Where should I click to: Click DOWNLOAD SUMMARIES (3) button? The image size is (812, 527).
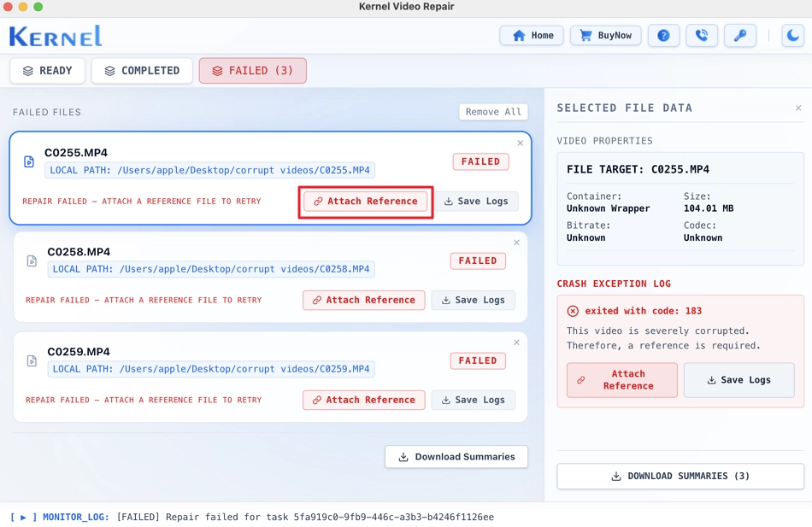point(680,477)
